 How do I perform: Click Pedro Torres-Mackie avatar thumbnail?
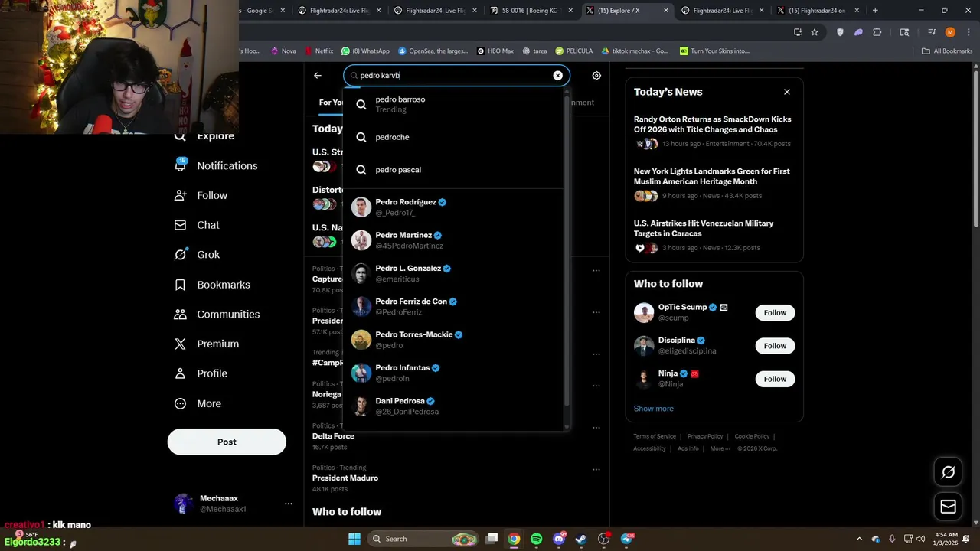tap(361, 340)
